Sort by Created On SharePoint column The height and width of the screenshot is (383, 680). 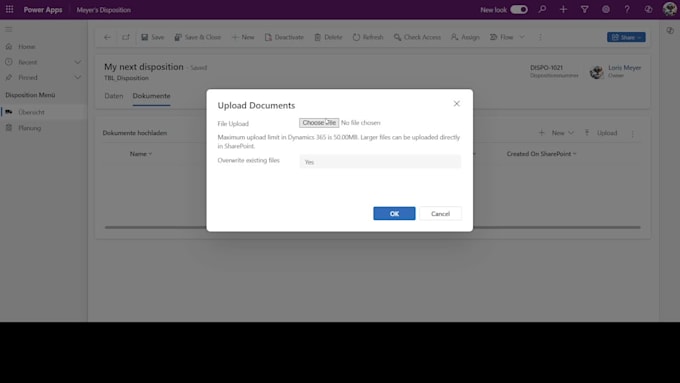coord(541,154)
